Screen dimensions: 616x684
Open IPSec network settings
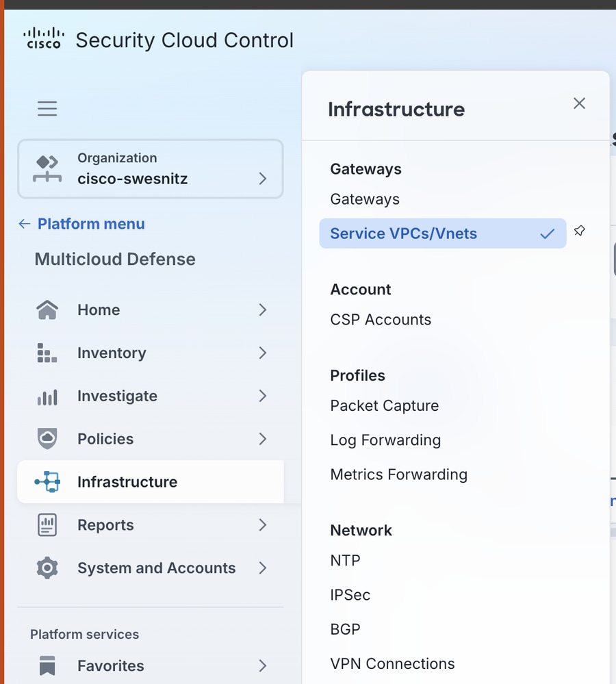(350, 595)
